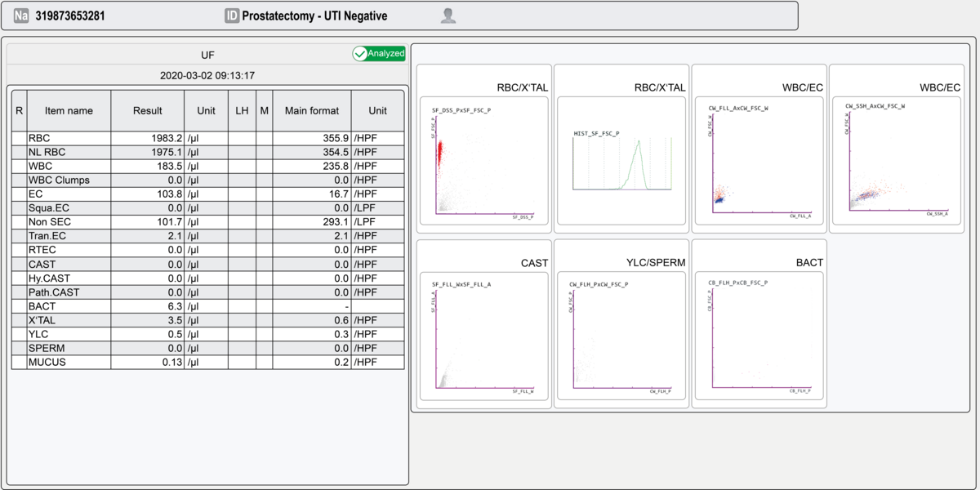Click BACT result value 6.3

(175, 306)
